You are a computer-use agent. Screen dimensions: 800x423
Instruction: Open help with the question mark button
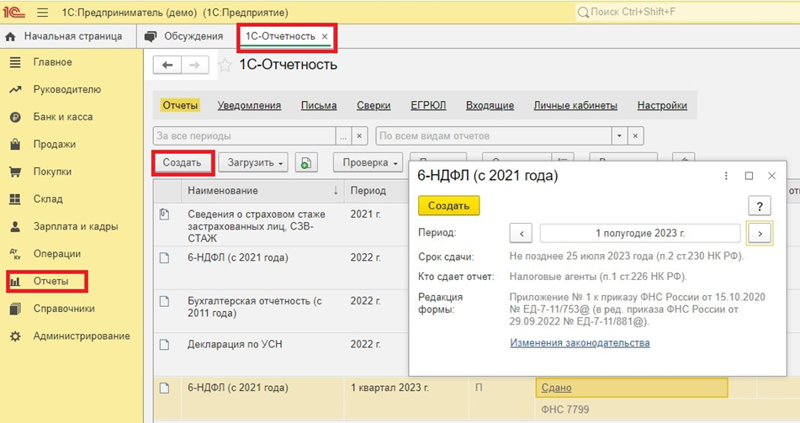[x=760, y=206]
